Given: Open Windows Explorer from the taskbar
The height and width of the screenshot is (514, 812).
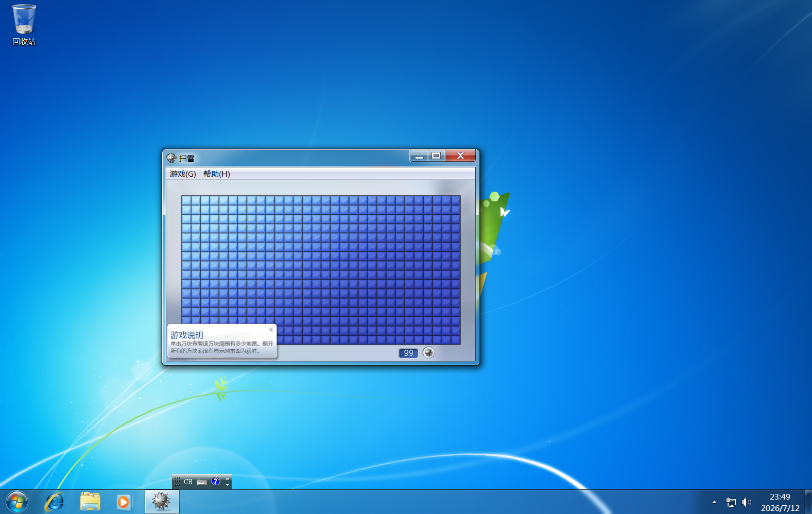Looking at the screenshot, I should coord(90,502).
